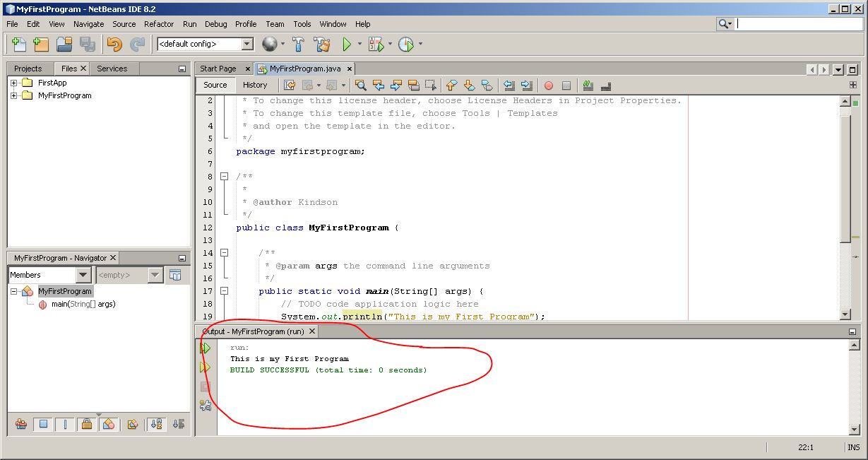
Task: Open an existing project
Action: click(x=62, y=44)
